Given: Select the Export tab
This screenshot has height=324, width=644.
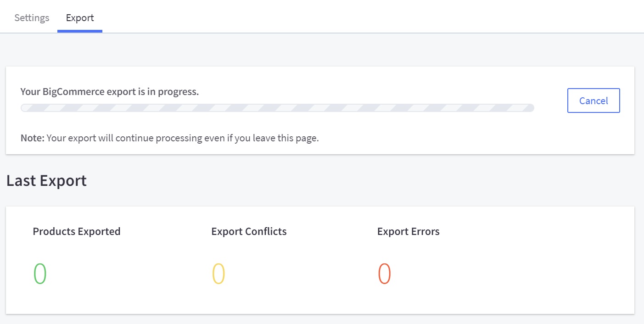Looking at the screenshot, I should [x=80, y=18].
